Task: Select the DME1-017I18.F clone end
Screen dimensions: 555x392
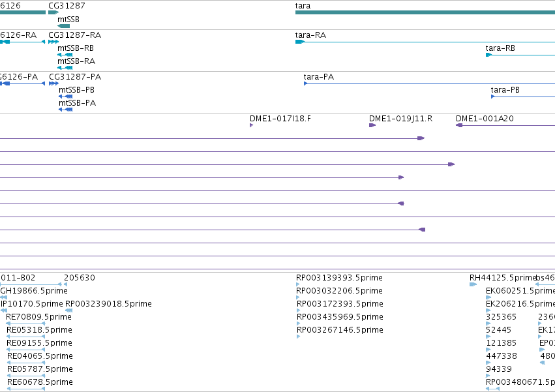Action: point(251,125)
